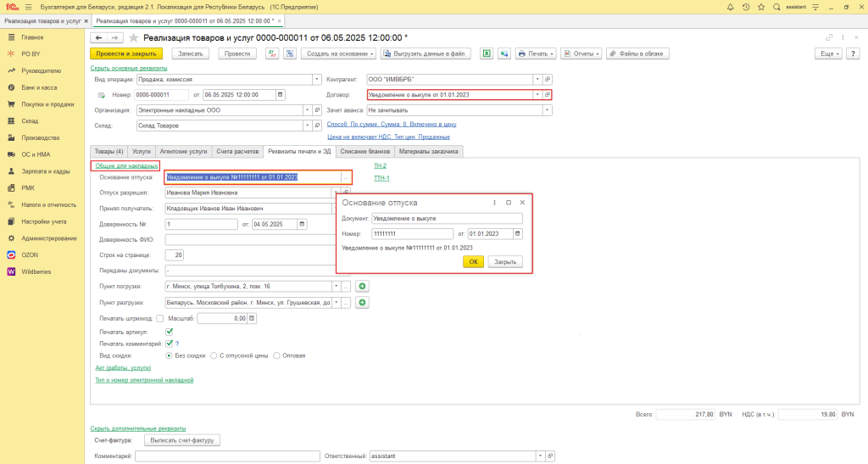Go back with the left arrow
This screenshot has width=868, height=464.
point(98,37)
